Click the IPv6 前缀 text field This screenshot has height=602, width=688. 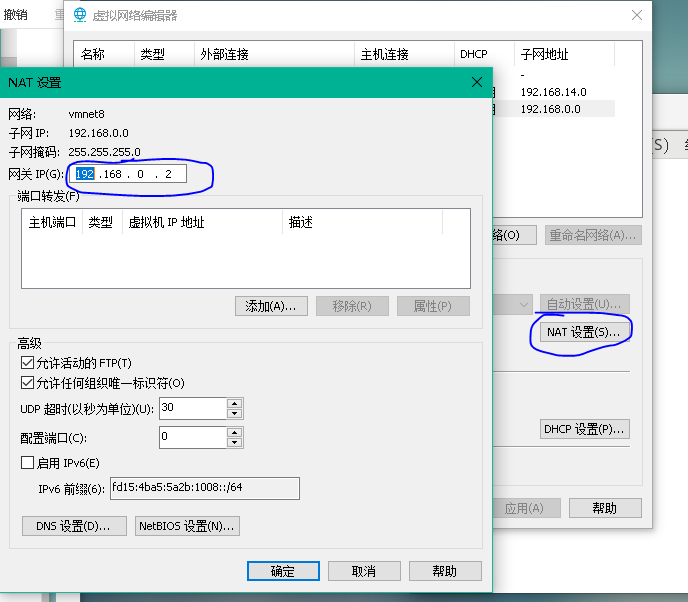pyautogui.click(x=205, y=488)
